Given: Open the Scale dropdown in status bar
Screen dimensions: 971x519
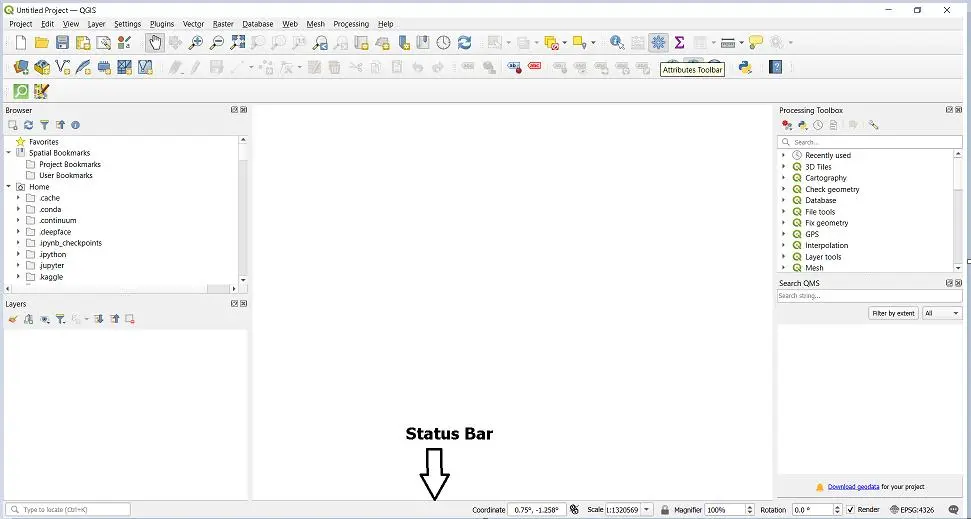Looking at the screenshot, I should point(647,510).
